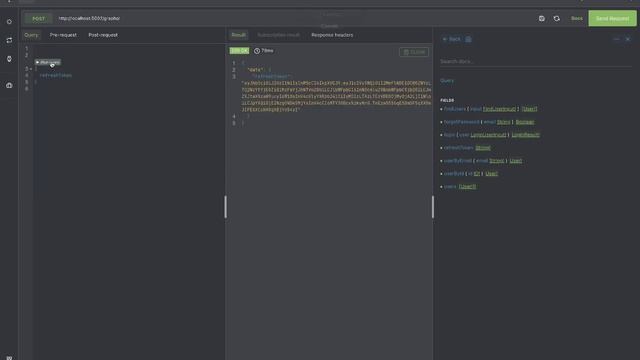640x360 pixels.
Task: Reload the docs schema icon
Action: [557, 18]
